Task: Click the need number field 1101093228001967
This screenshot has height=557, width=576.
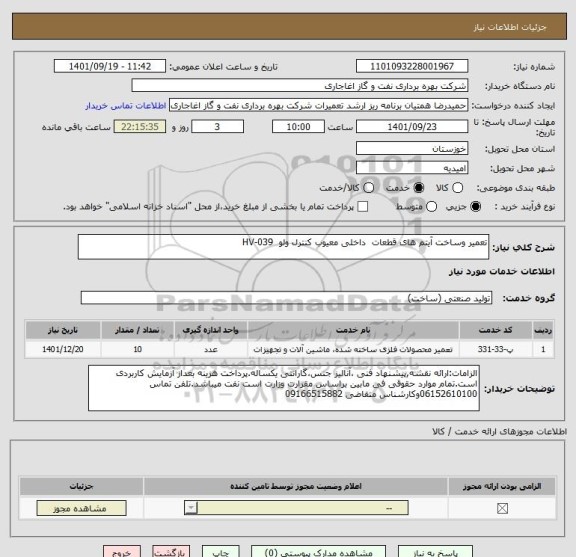Action: [x=412, y=67]
